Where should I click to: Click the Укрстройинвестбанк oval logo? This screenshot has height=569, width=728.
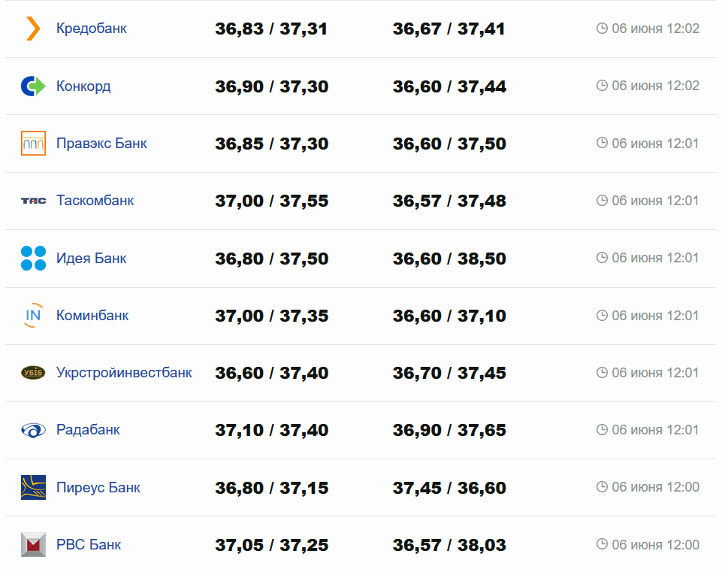coord(33,373)
